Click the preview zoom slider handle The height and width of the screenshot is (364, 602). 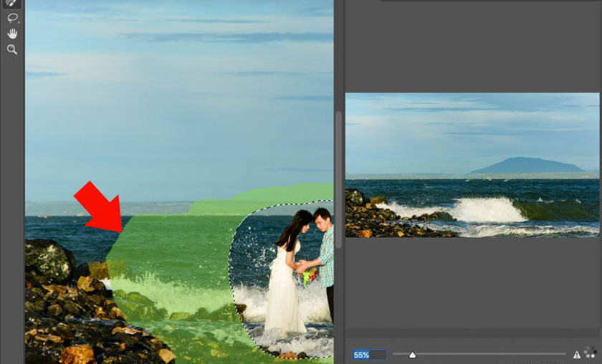click(412, 355)
